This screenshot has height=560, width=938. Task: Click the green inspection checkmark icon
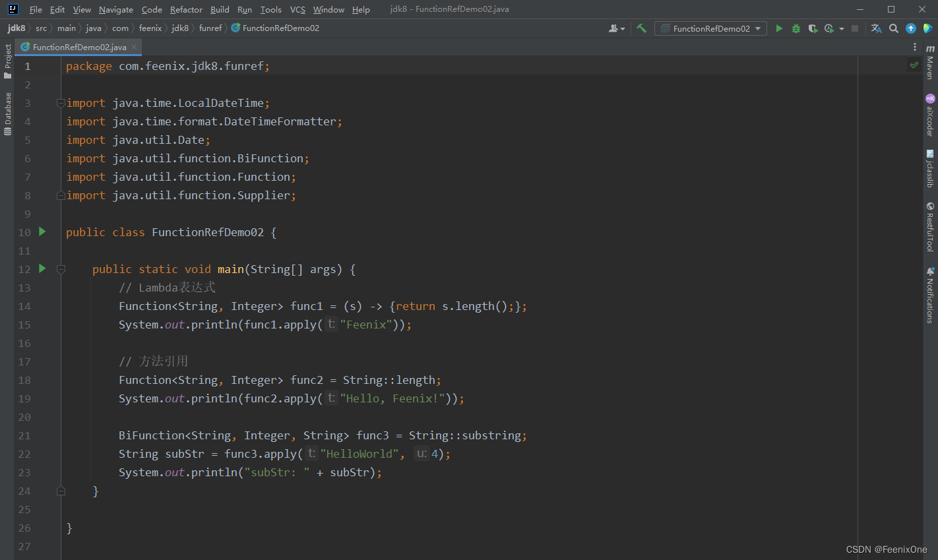click(914, 65)
